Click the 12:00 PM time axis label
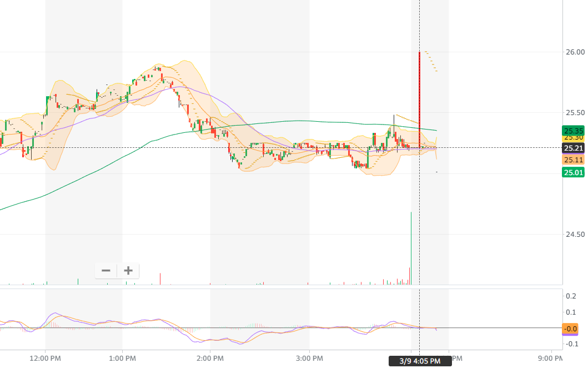Viewport: 588px width, 368px height. coord(45,358)
